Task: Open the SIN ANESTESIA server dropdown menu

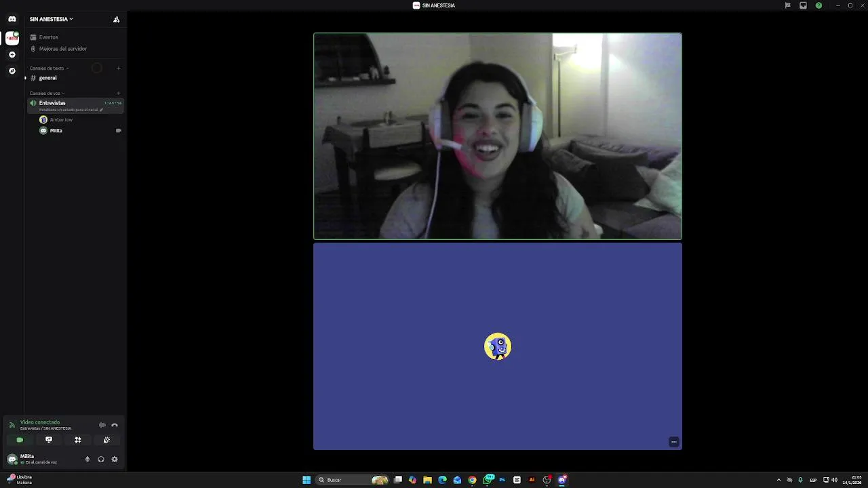Action: tap(52, 19)
